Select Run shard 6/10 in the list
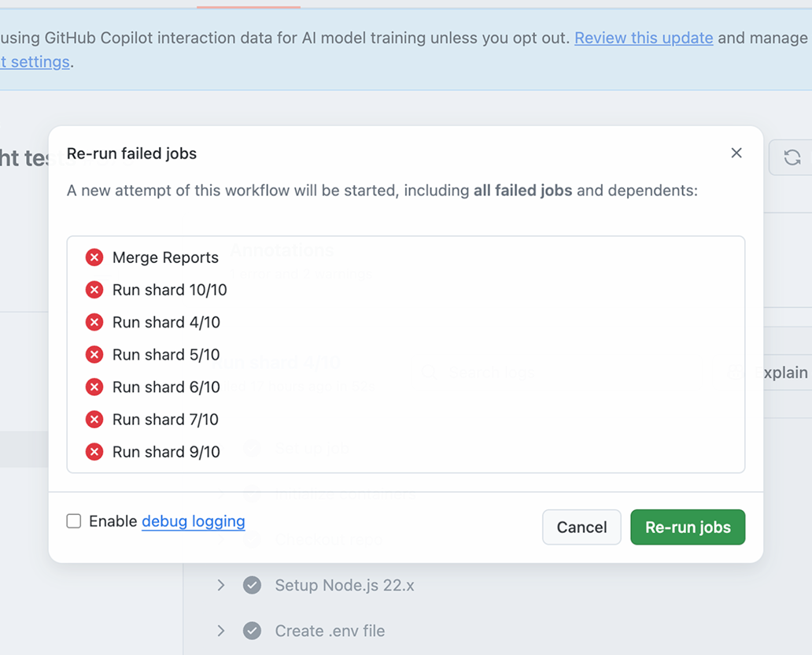This screenshot has height=655, width=812. 166,387
